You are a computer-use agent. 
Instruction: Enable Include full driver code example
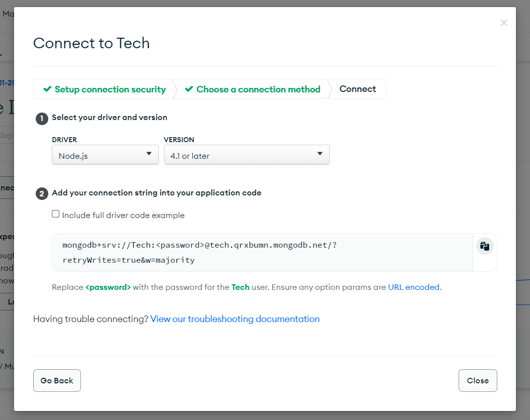coord(56,214)
